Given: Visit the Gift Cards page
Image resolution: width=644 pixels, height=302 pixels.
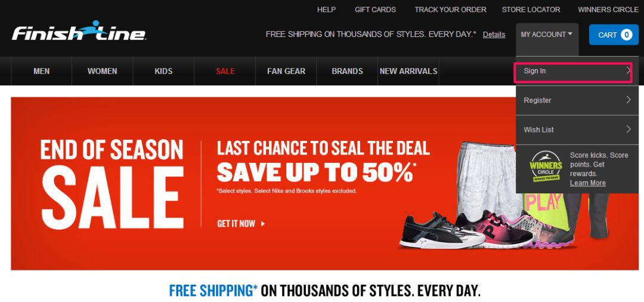Looking at the screenshot, I should pyautogui.click(x=375, y=10).
